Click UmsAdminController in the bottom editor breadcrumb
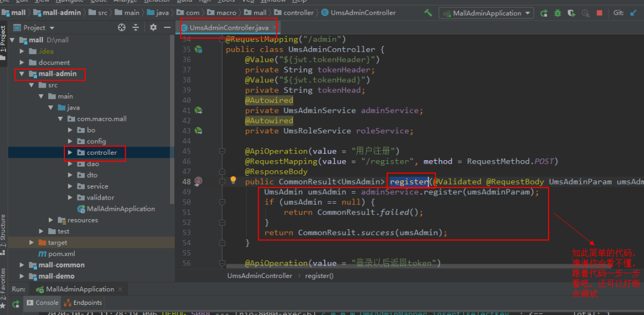 click(x=259, y=276)
